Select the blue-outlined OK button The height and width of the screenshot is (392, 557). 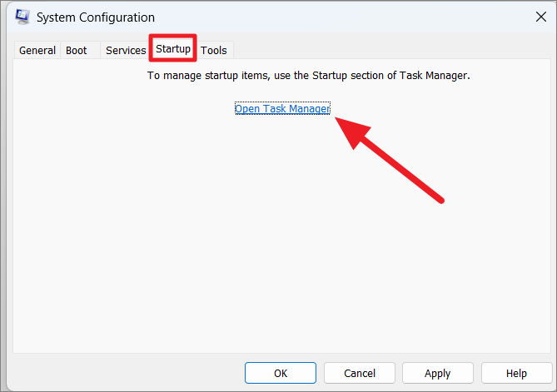(281, 373)
